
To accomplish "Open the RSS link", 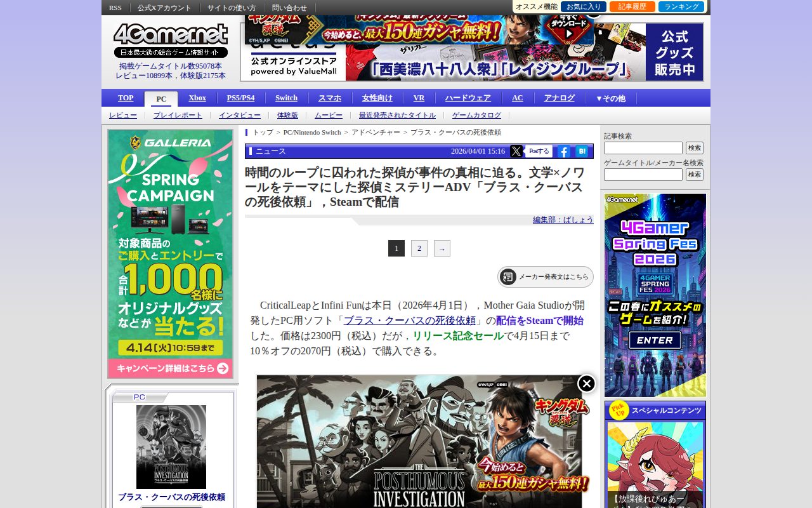I will coord(115,8).
